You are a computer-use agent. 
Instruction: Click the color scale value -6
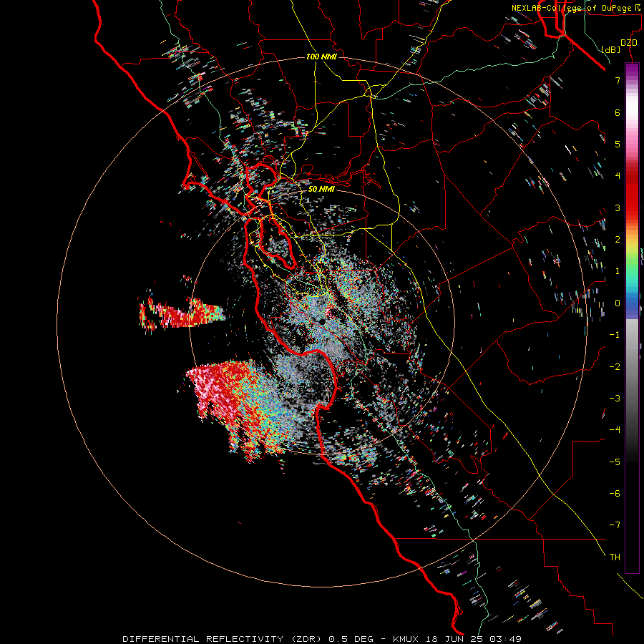[615, 494]
